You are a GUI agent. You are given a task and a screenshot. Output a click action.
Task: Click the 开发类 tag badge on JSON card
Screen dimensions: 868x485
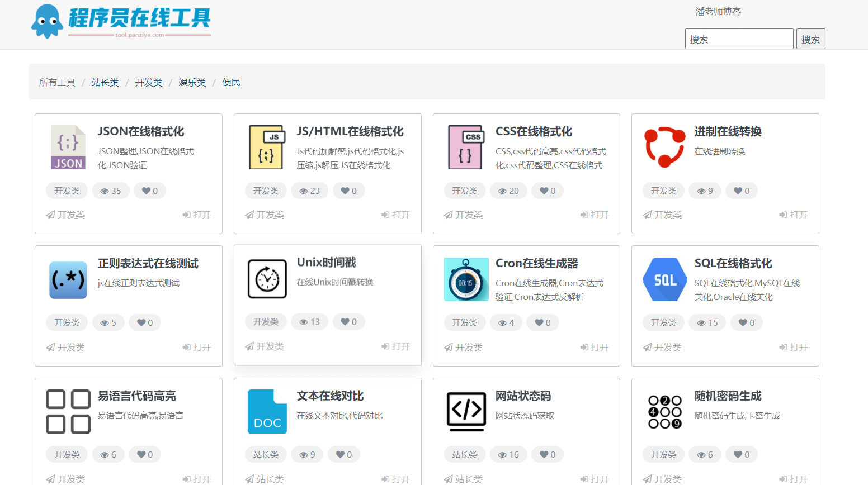(x=67, y=191)
